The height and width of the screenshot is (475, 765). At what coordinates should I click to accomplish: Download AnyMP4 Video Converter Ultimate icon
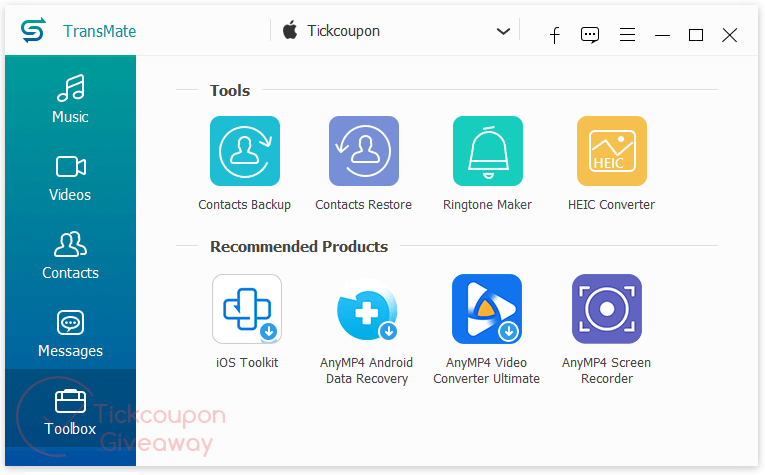(487, 309)
